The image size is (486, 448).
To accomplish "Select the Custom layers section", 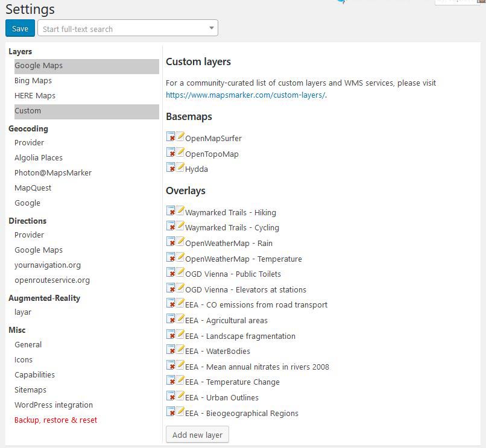I will tap(87, 112).
